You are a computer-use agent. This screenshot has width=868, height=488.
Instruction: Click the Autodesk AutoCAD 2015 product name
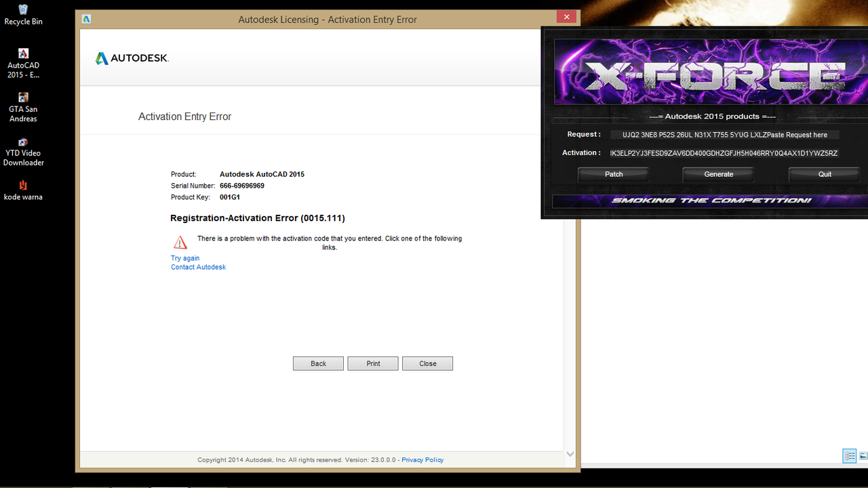click(x=262, y=174)
